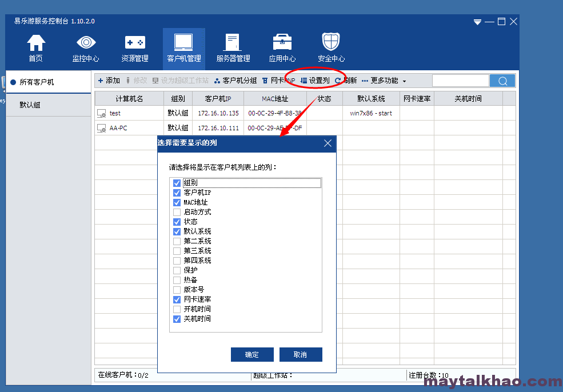Open title bar dropdown triangle menu
The height and width of the screenshot is (392, 563).
coord(477,22)
